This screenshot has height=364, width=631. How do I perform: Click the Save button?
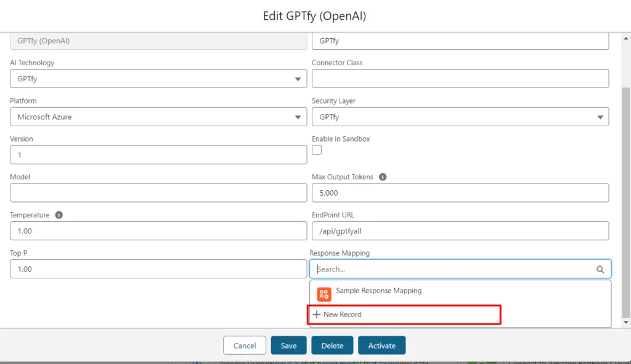tap(288, 346)
